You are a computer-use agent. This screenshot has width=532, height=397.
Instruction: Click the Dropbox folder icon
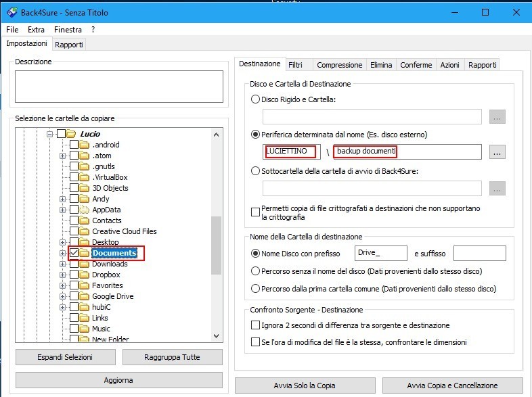pyautogui.click(x=85, y=275)
